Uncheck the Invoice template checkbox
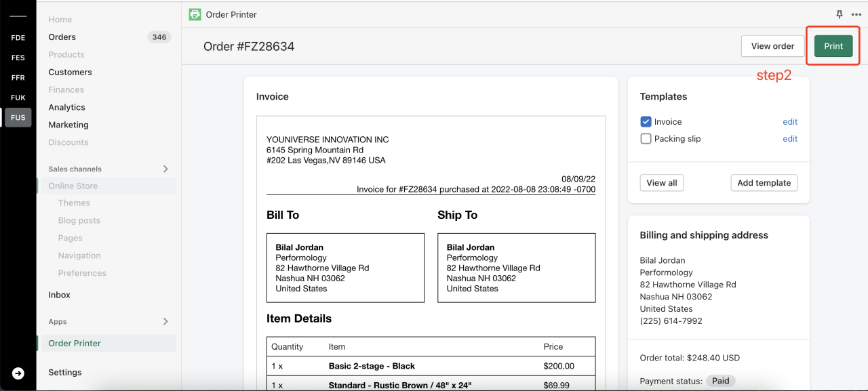Viewport: 868px width, 391px height. [646, 122]
